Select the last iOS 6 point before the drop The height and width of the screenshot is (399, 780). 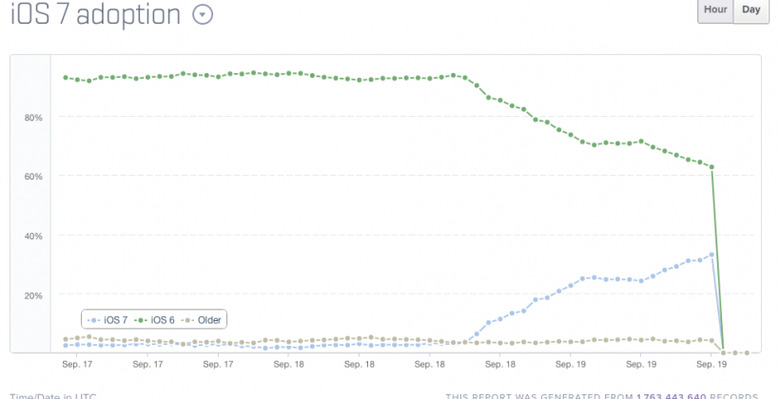click(x=711, y=167)
